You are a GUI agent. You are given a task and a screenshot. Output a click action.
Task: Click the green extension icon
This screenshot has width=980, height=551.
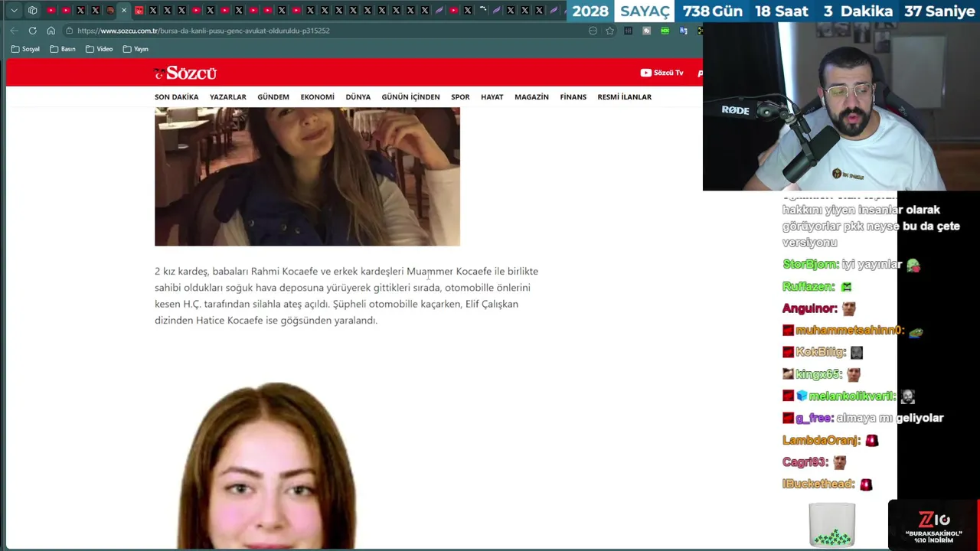[x=665, y=31]
